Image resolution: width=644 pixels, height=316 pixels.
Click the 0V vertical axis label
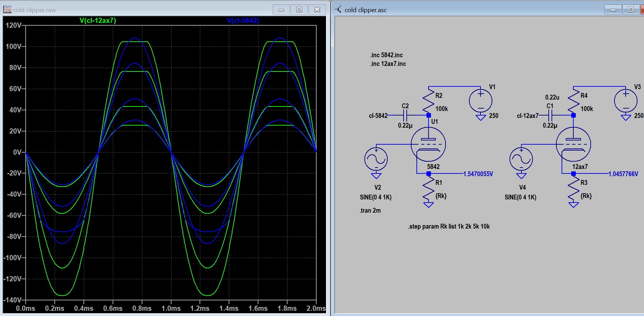click(17, 152)
